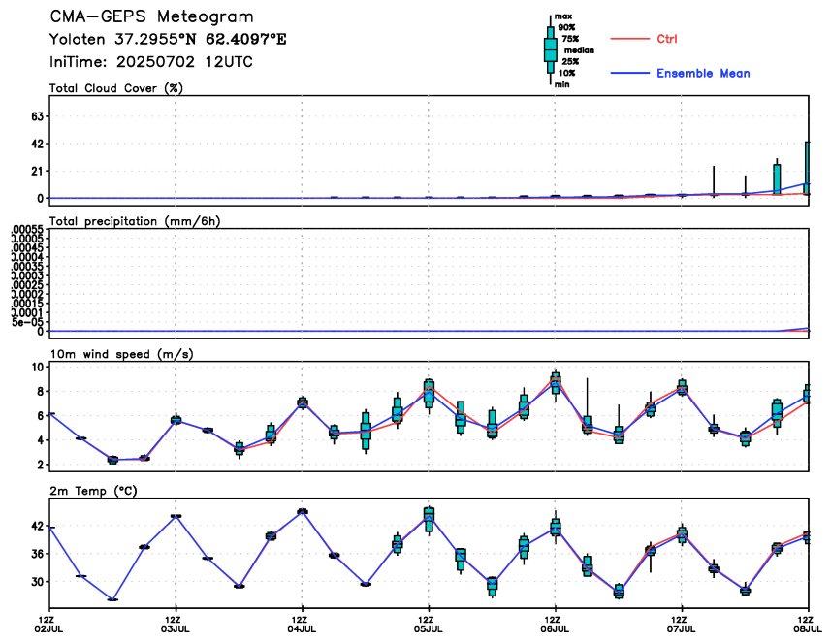Click the 12Z 02JUL time axis label

[50, 625]
